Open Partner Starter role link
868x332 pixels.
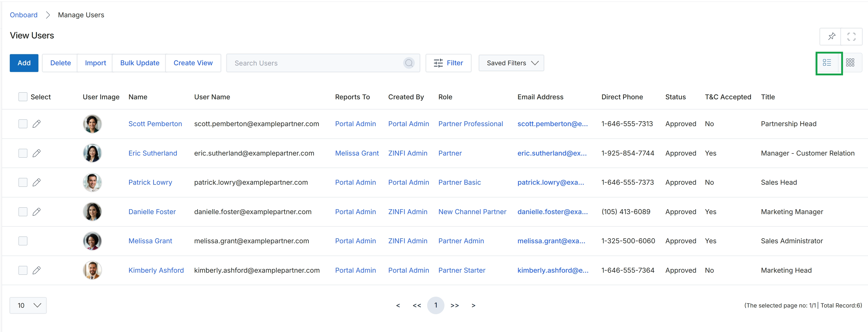pos(462,270)
